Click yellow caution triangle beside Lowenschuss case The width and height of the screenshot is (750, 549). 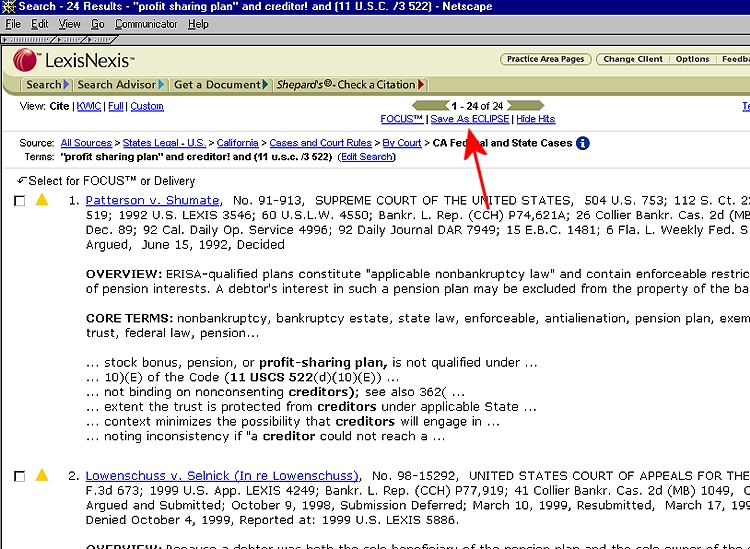coord(42,475)
